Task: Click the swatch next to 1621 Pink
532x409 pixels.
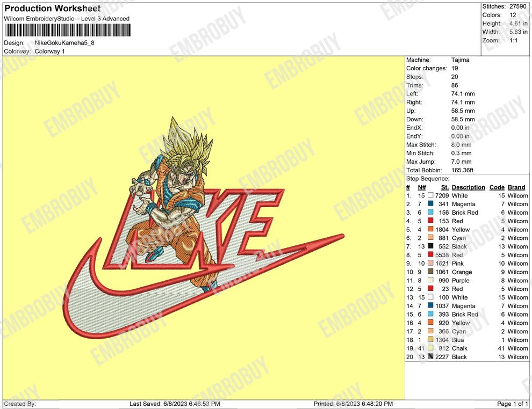Action: (x=430, y=264)
